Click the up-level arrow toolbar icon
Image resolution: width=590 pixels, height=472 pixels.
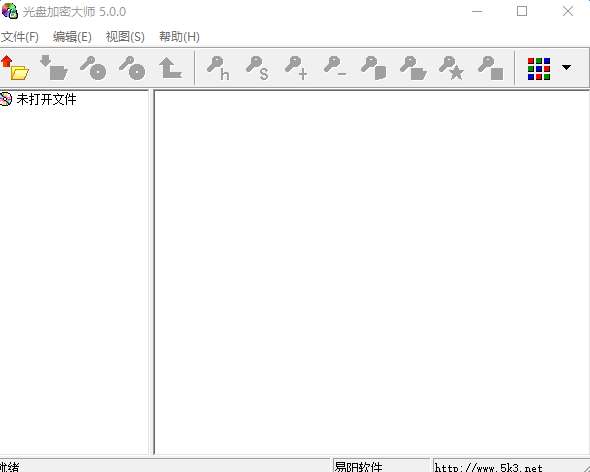[x=171, y=68]
